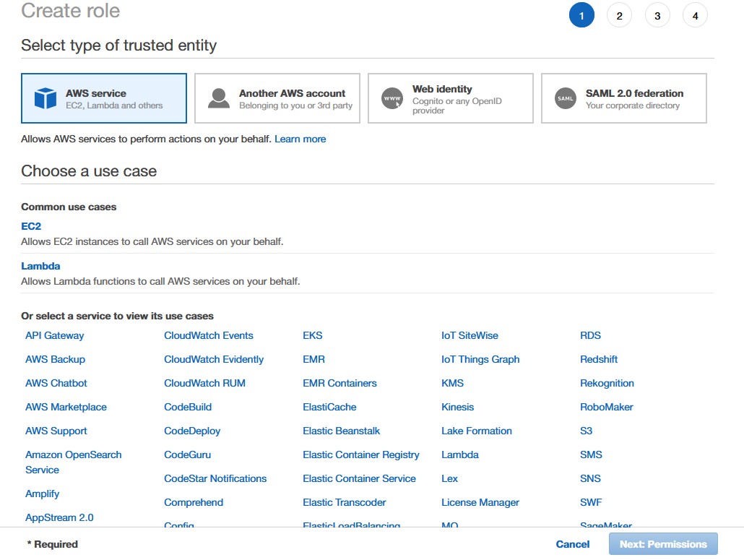Cancel role creation
744x560 pixels.
point(573,544)
